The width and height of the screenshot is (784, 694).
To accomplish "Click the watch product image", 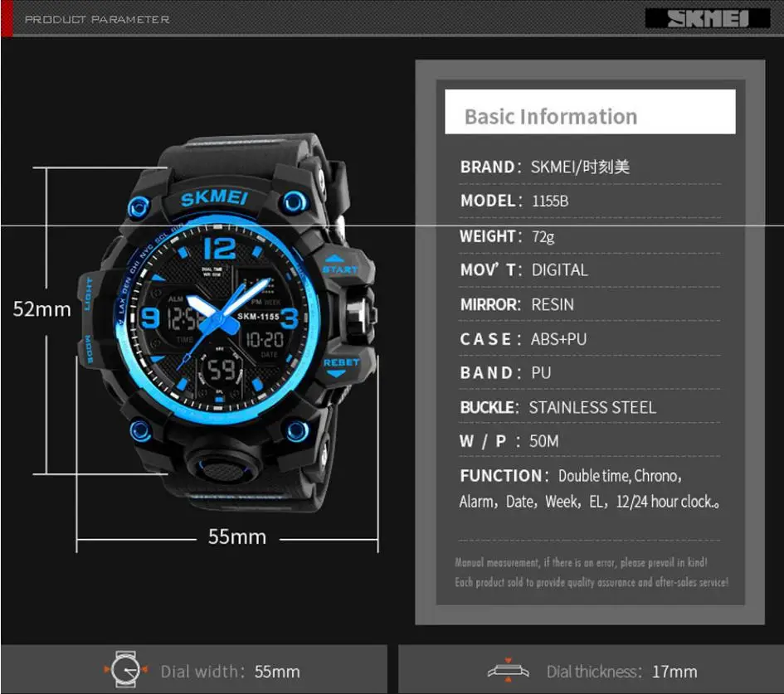I will pos(227,323).
